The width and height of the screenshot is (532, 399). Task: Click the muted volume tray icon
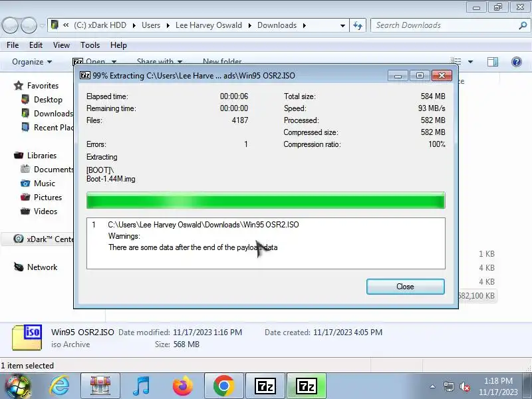pyautogui.click(x=464, y=386)
